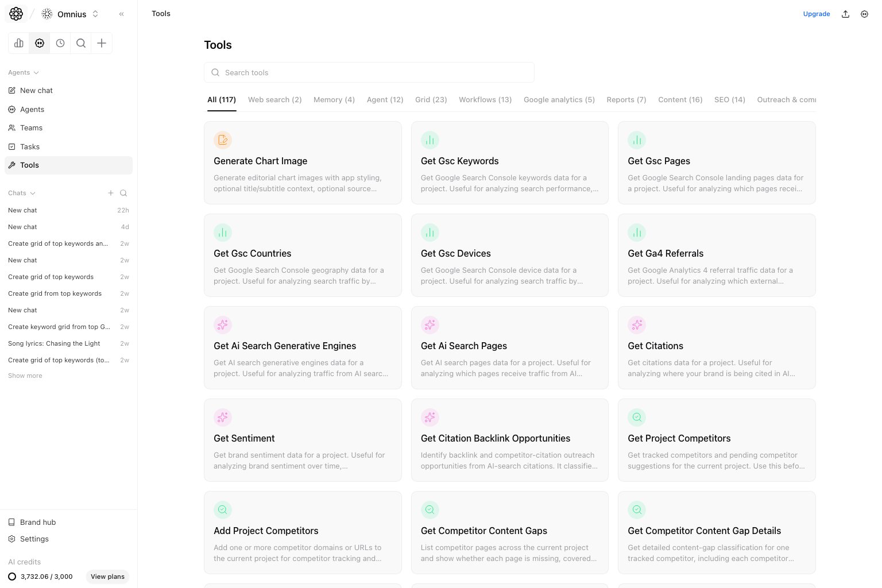Add new chat via Chats plus icon

pos(111,193)
